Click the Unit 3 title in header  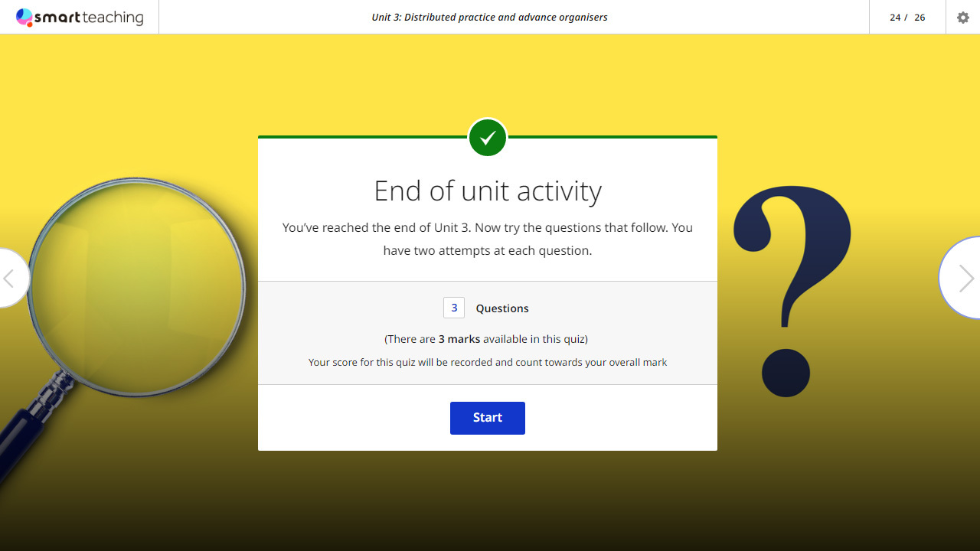coord(489,17)
